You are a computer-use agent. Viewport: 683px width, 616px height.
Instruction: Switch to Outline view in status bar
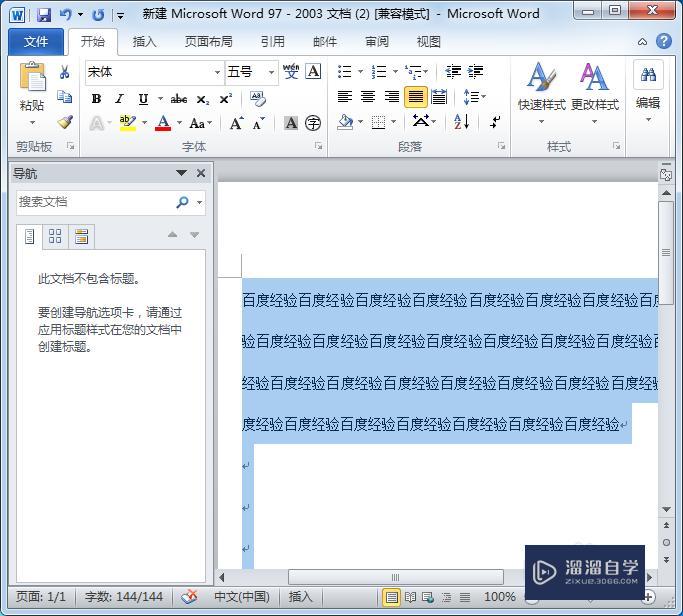pos(446,597)
